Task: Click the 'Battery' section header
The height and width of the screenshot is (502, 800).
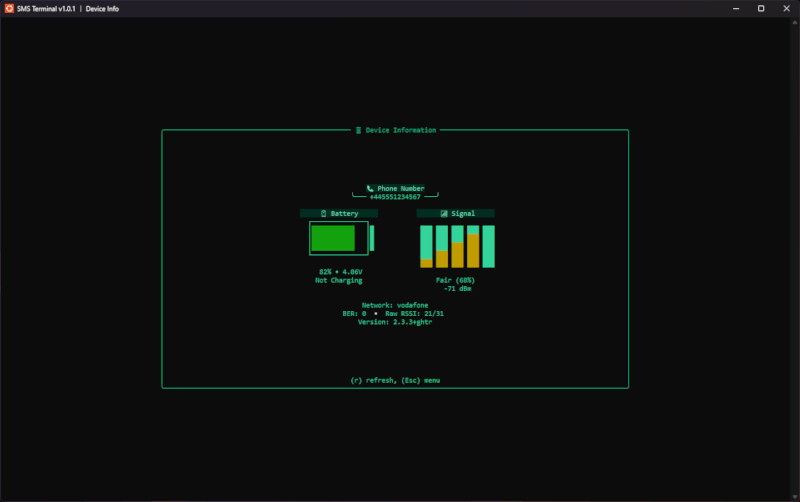Action: tap(339, 213)
